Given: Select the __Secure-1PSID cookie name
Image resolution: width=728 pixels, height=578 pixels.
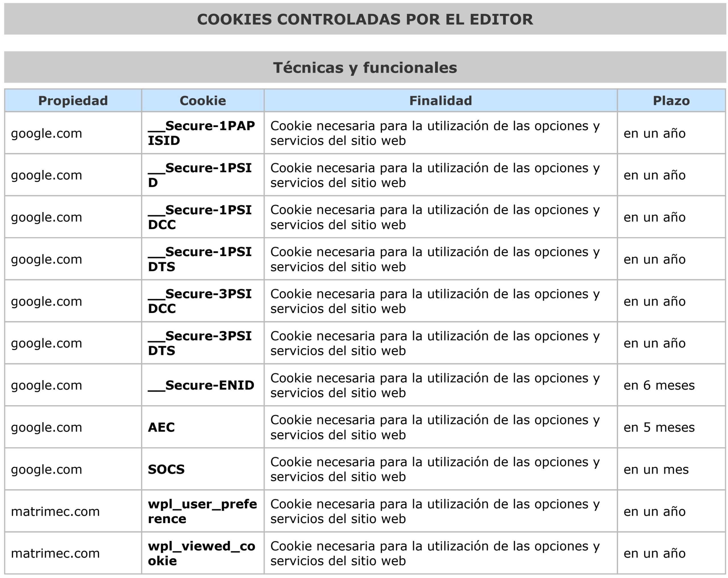Looking at the screenshot, I should click(200, 175).
